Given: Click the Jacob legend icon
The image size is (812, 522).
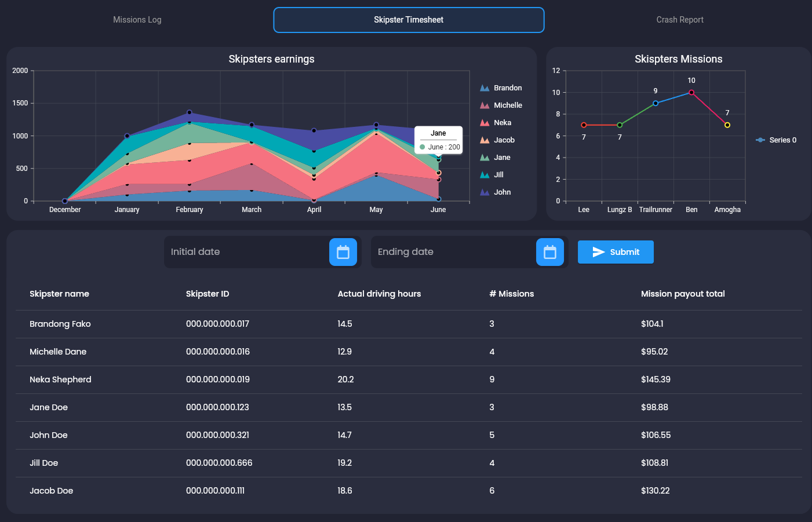Looking at the screenshot, I should (x=485, y=140).
